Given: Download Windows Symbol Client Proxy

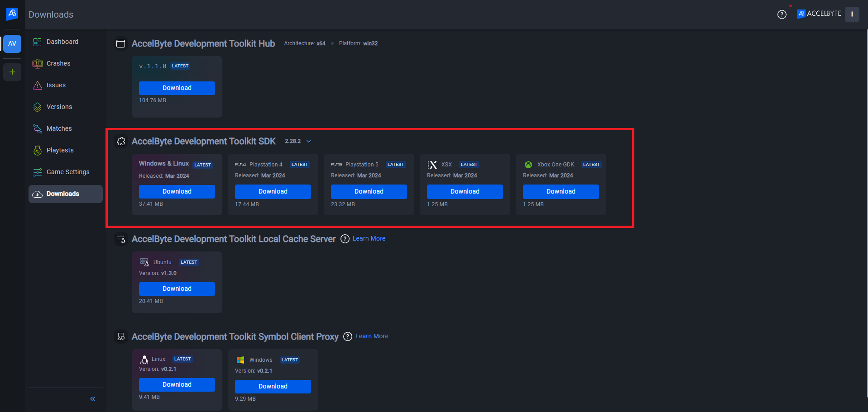Looking at the screenshot, I should 273,387.
